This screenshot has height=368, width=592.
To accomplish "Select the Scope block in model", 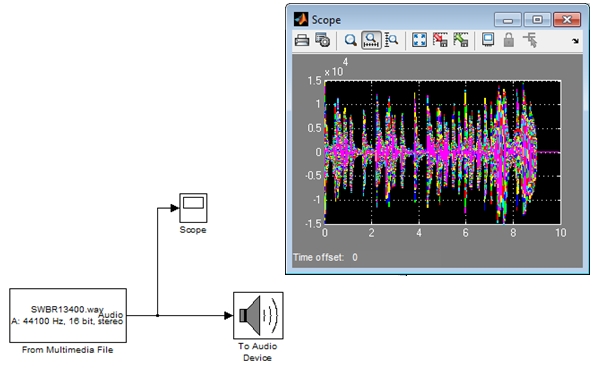I will click(193, 208).
